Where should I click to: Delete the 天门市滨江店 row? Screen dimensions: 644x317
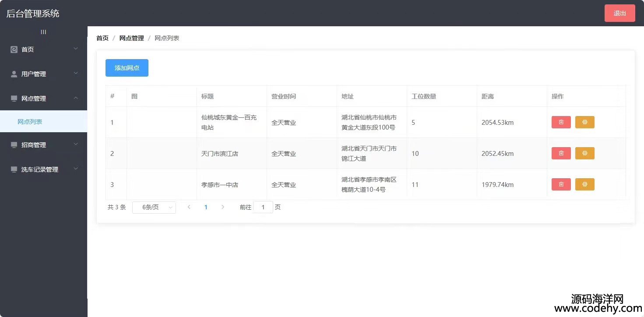coord(561,153)
